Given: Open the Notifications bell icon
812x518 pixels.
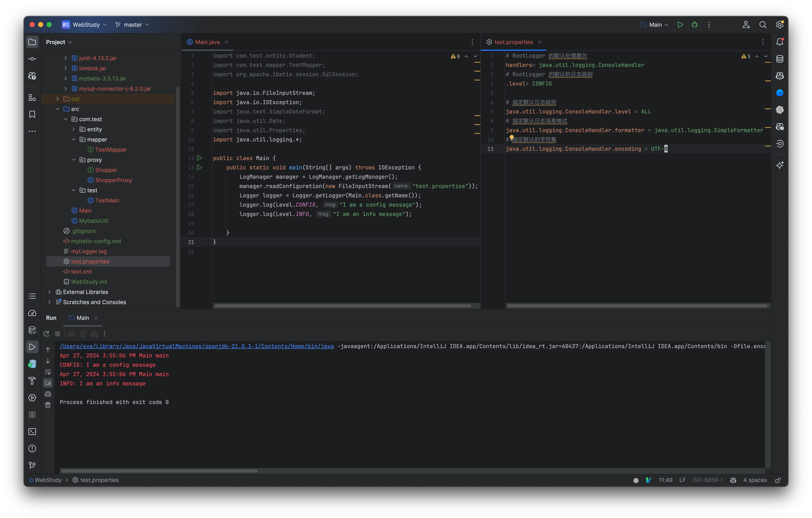Looking at the screenshot, I should click(x=780, y=42).
